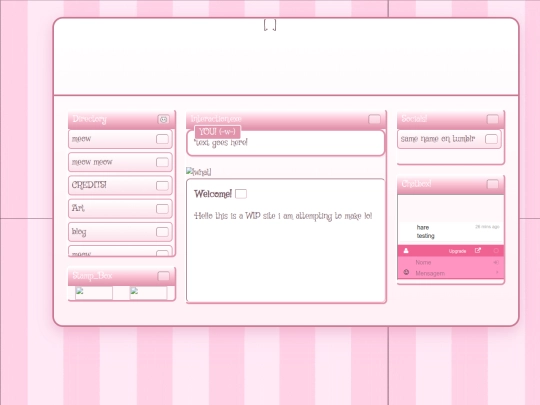Screen dimensions: 540x405
Task: Click the Chatbox! panel title
Action: click(416, 184)
